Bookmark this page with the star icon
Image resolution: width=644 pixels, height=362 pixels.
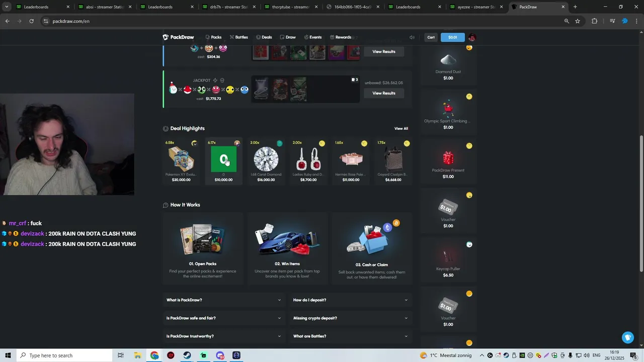coord(578,21)
